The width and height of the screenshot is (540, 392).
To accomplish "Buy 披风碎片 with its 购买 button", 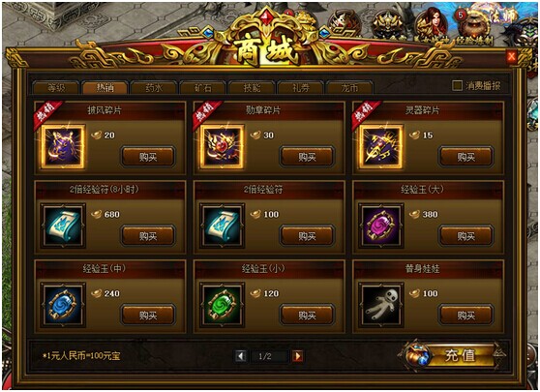I will [148, 157].
